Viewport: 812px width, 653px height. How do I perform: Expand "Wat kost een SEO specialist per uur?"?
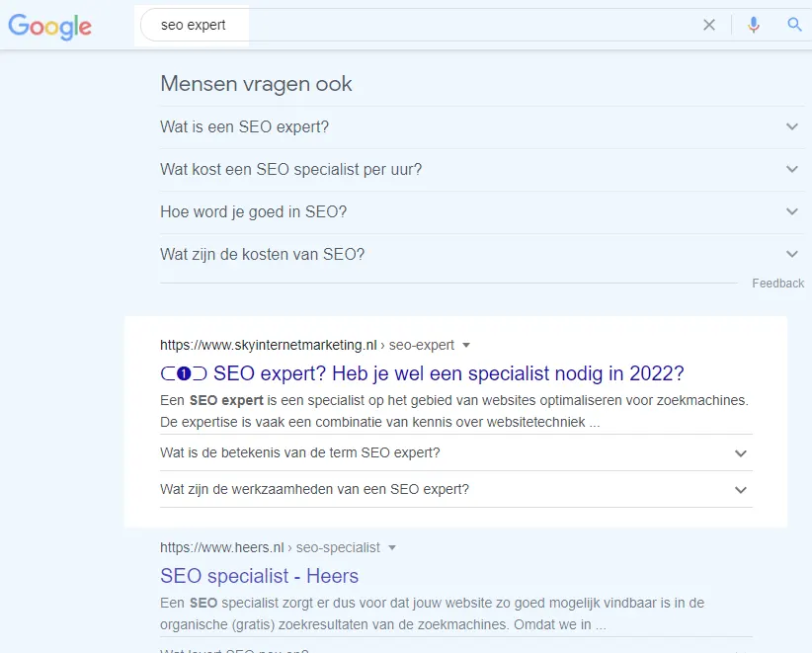coord(482,169)
